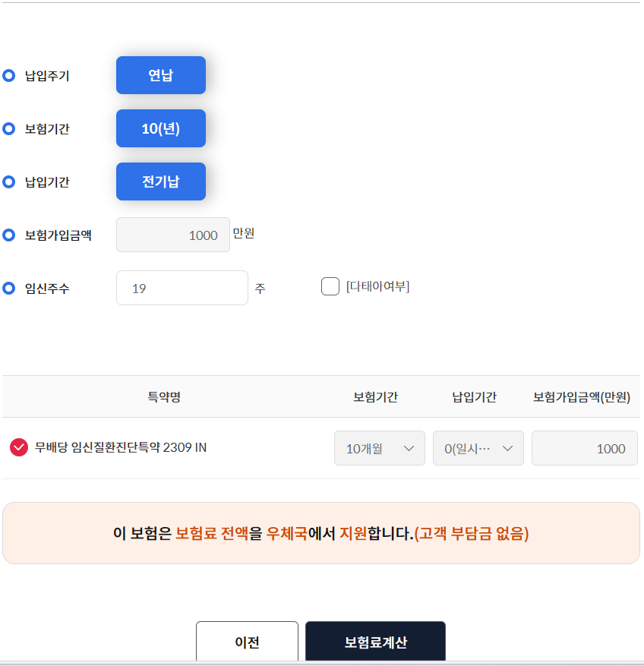
Task: Click the 10(년) insurance period button
Action: (160, 128)
